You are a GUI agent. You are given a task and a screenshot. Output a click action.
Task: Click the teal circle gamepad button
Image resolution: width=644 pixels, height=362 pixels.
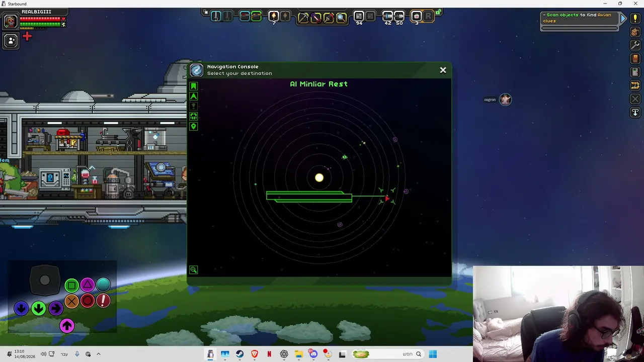point(103,285)
